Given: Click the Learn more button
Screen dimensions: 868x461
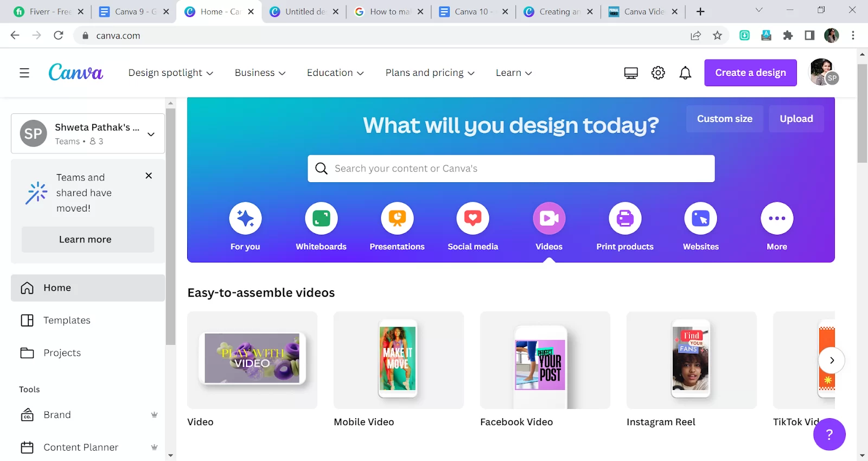Looking at the screenshot, I should click(x=88, y=239).
